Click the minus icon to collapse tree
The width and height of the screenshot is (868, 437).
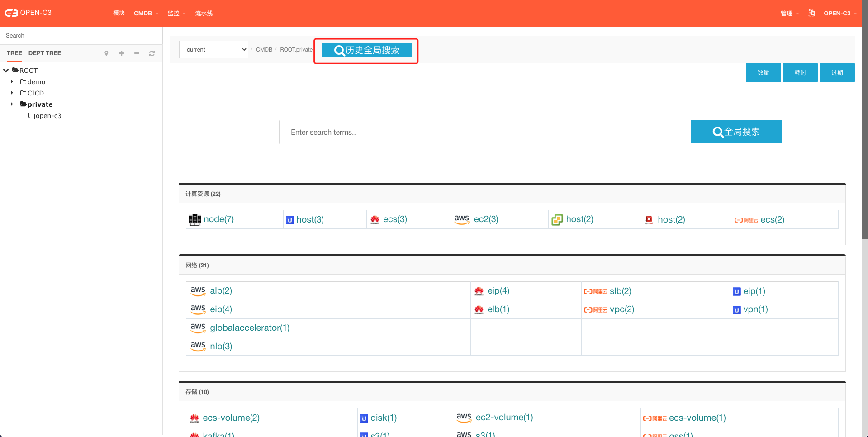point(137,53)
